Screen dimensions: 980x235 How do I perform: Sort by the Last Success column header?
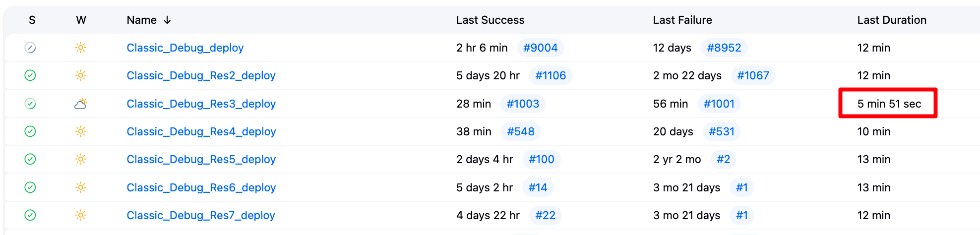pos(490,20)
